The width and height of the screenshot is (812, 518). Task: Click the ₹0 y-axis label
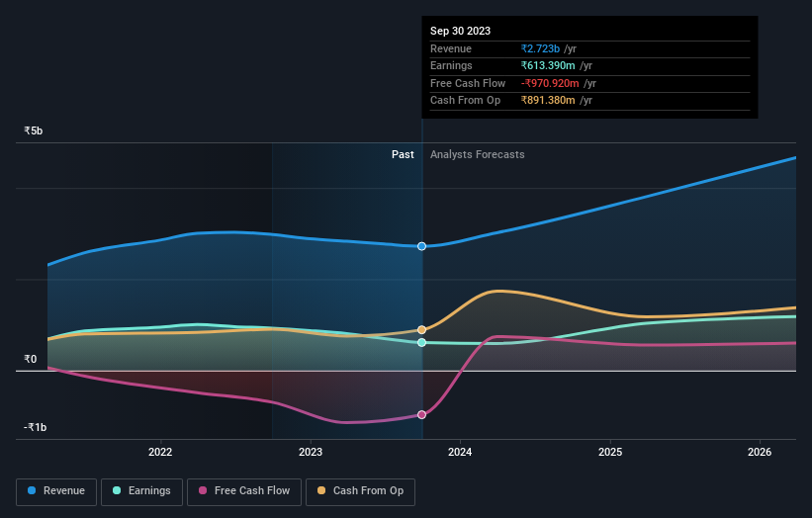point(30,359)
